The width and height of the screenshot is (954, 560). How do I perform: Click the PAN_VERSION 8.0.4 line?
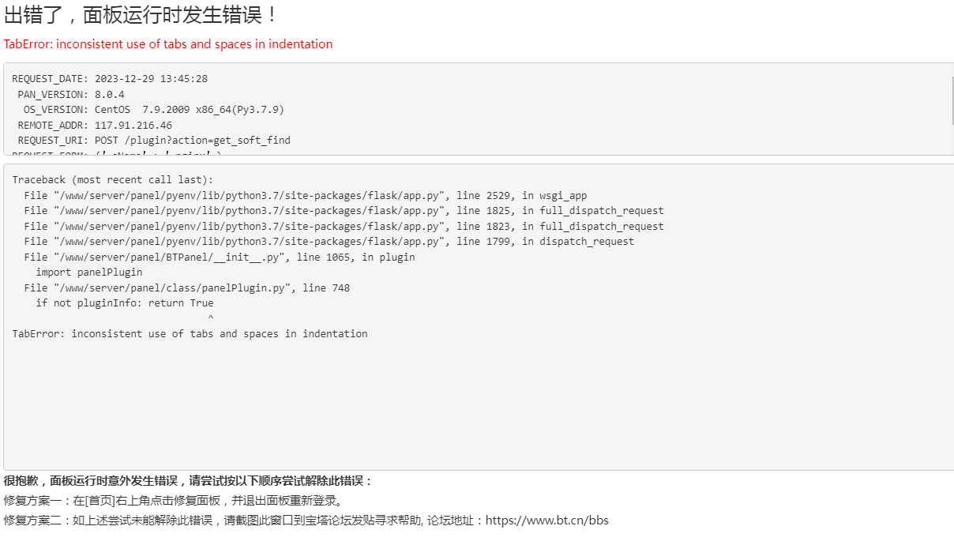click(71, 94)
